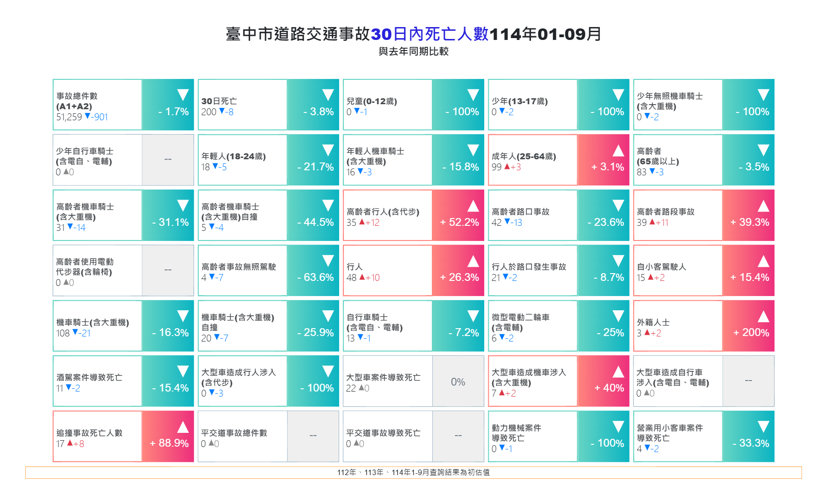Screen dimensions: 827x504
Task: Click the down arrow on 營業用小客車案件 card
Action: click(763, 427)
